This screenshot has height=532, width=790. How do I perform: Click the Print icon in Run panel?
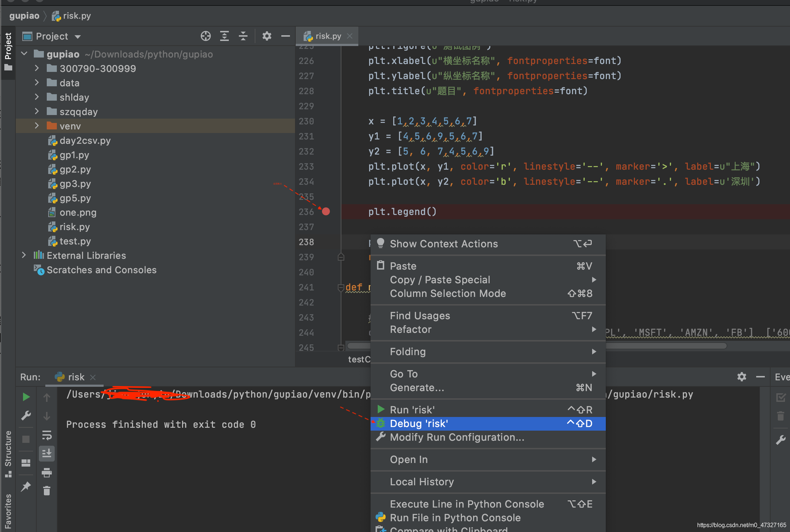point(47,472)
